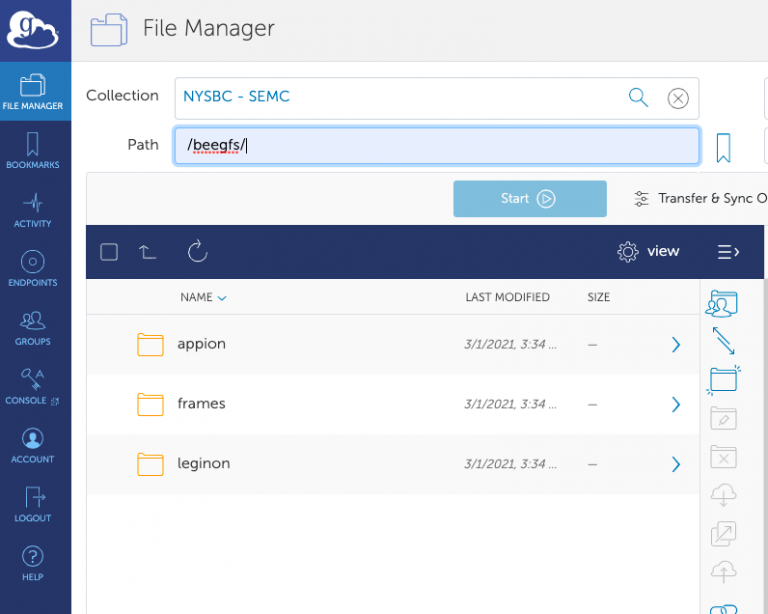Click the Share folder icon
This screenshot has width=768, height=614.
tap(721, 303)
